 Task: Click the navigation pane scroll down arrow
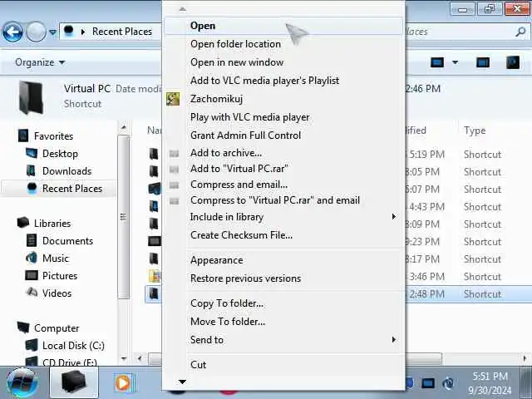124,358
